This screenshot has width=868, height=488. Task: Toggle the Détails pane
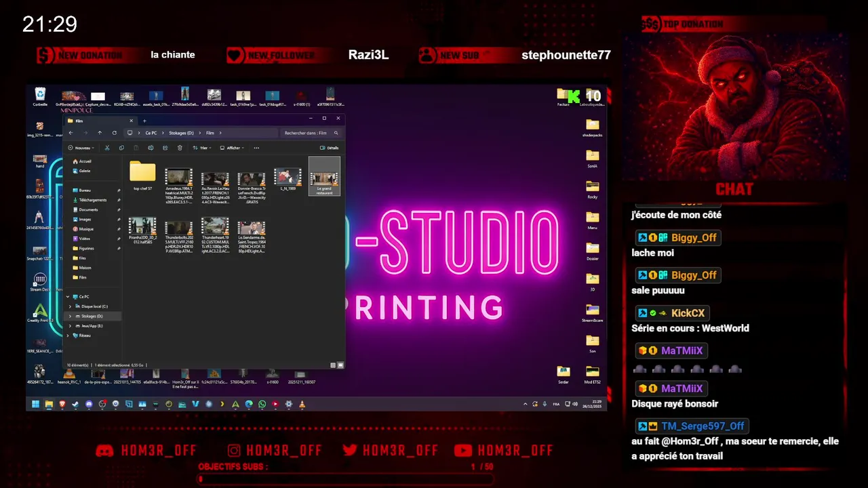pos(329,148)
